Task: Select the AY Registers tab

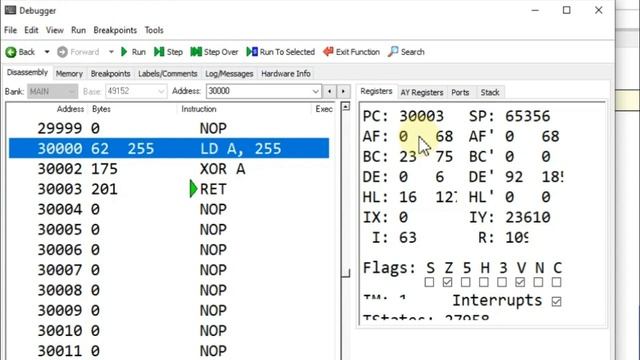Action: (x=422, y=92)
